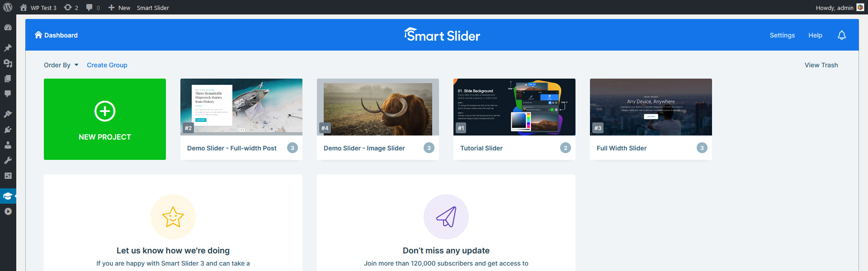Open Pages sidebar icon
Image resolution: width=868 pixels, height=271 pixels.
click(x=8, y=79)
